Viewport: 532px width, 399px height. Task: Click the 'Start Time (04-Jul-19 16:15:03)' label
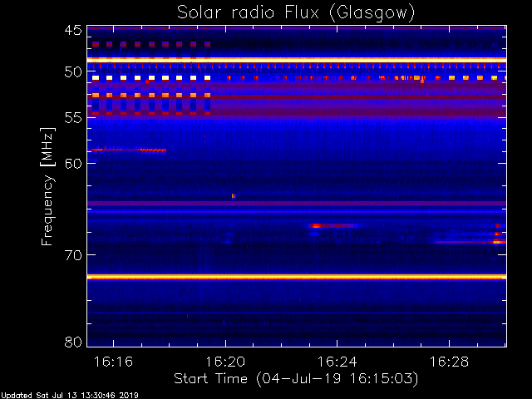296,378
